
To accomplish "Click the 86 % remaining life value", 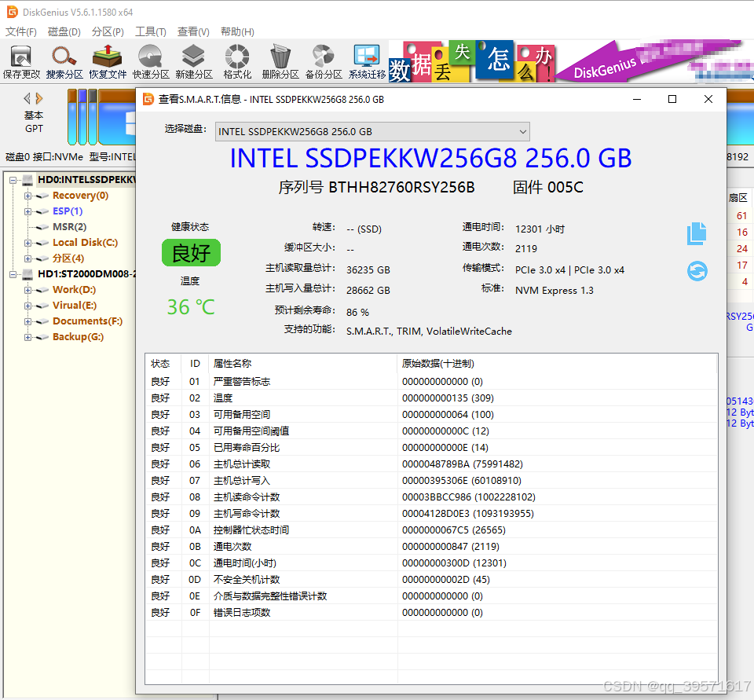I will [358, 312].
